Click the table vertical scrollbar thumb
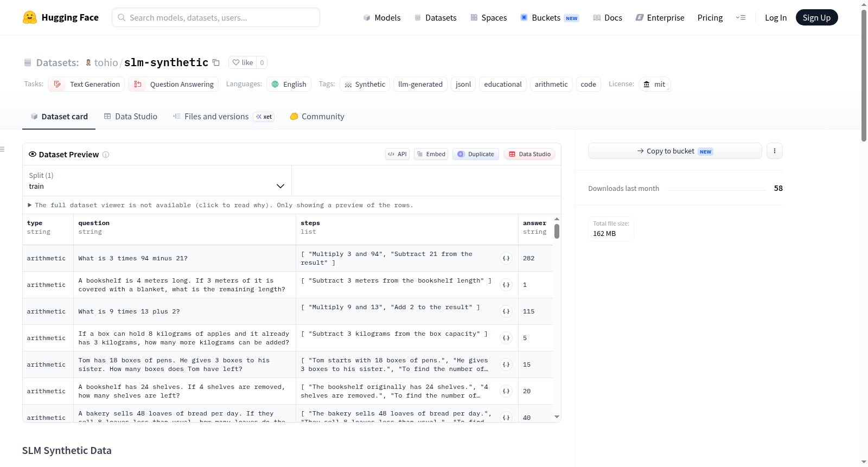The height and width of the screenshot is (467, 868). click(x=557, y=232)
